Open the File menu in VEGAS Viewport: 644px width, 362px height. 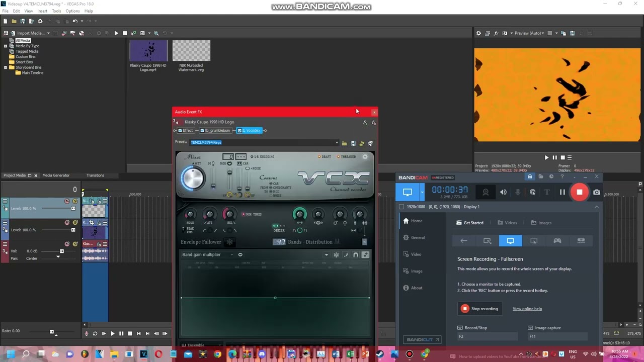5,11
